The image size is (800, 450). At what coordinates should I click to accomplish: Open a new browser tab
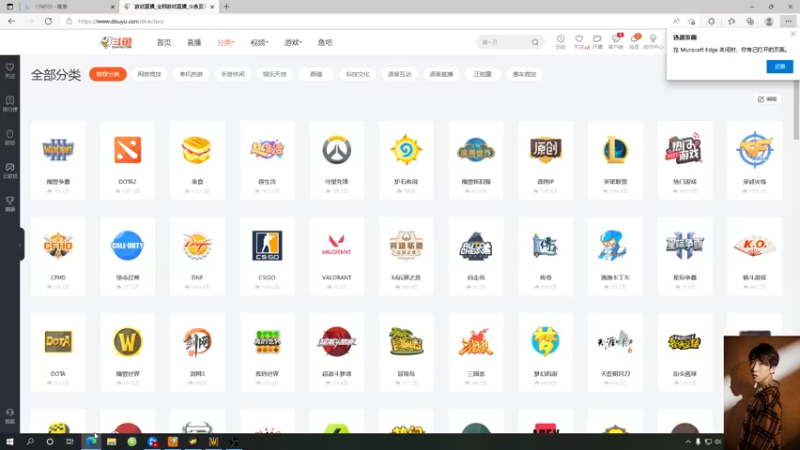(x=226, y=7)
